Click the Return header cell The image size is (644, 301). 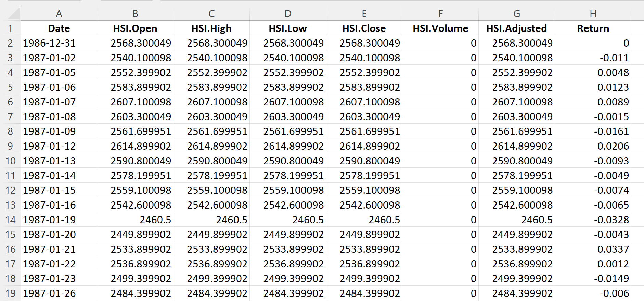point(593,28)
